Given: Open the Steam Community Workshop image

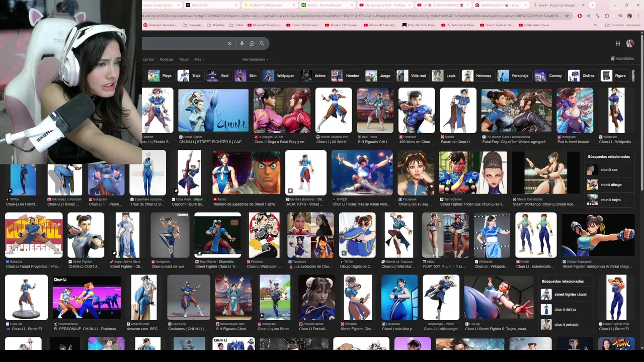Looking at the screenshot, I should pyautogui.click(x=545, y=172).
